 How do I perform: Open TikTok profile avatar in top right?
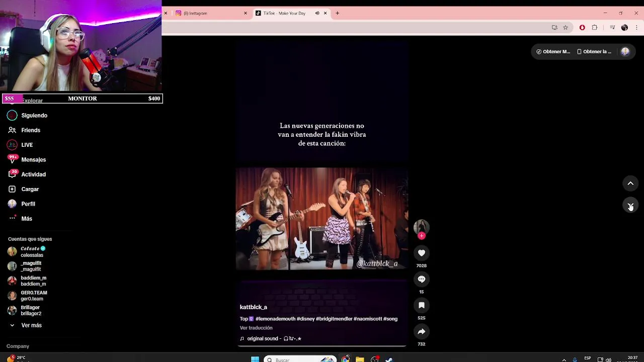coord(625,52)
